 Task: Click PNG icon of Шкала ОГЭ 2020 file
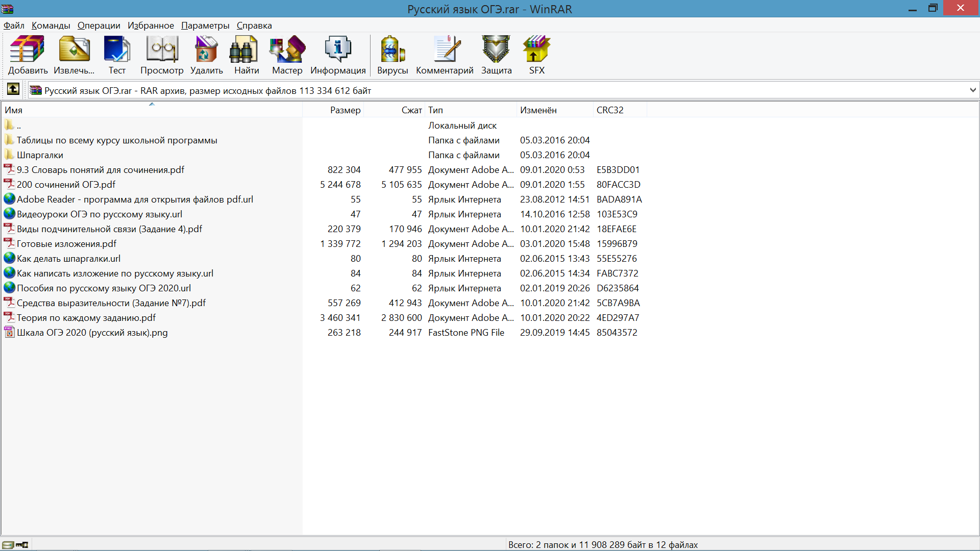[x=9, y=332]
